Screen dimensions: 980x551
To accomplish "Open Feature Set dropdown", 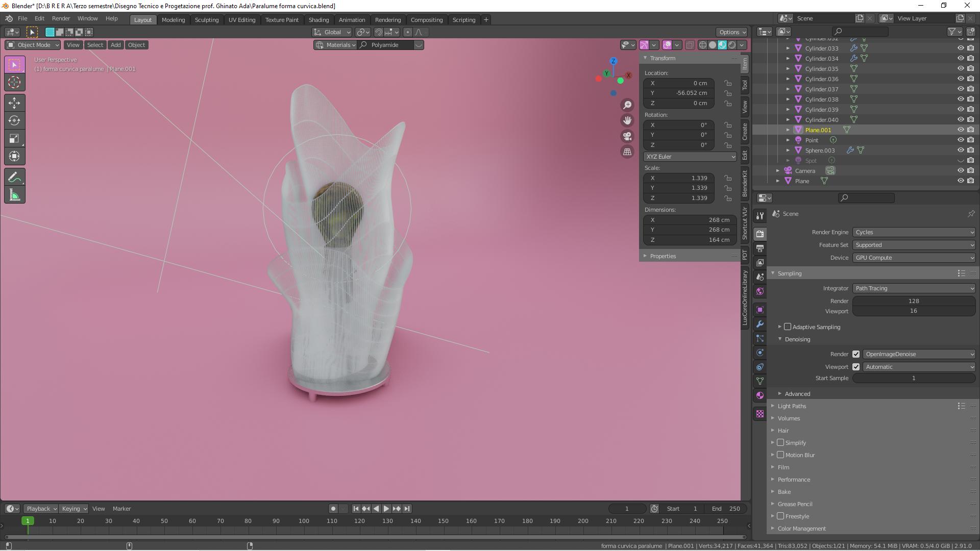I will coord(914,245).
